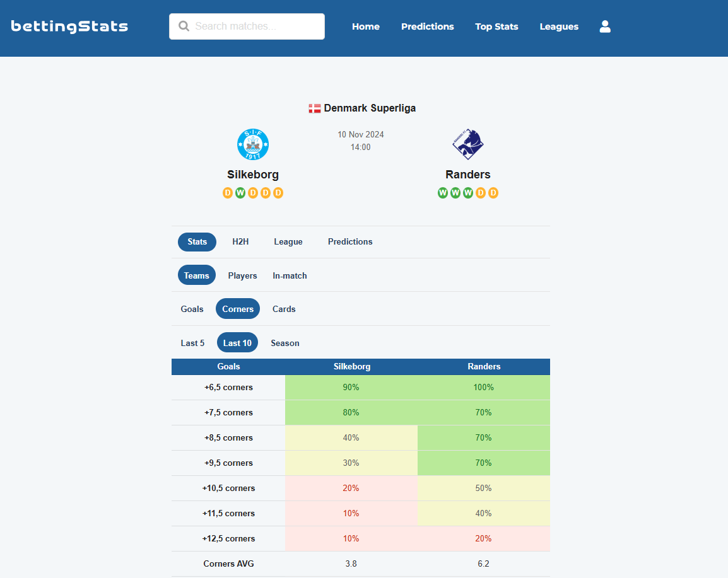Click Randers' 100% cell
728x578 pixels.
(484, 388)
